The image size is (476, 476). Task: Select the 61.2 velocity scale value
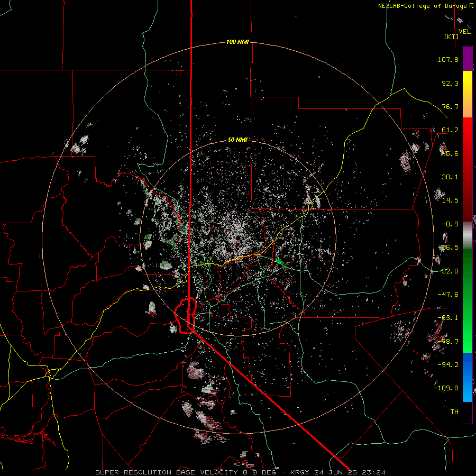tap(450, 130)
